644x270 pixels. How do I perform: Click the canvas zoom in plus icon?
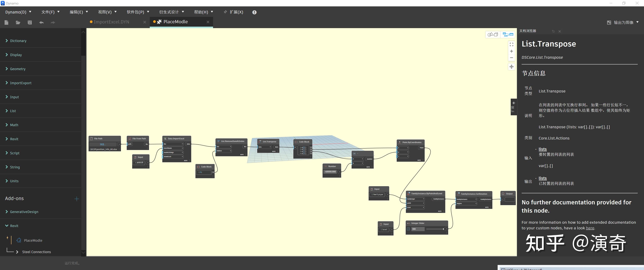(x=511, y=51)
